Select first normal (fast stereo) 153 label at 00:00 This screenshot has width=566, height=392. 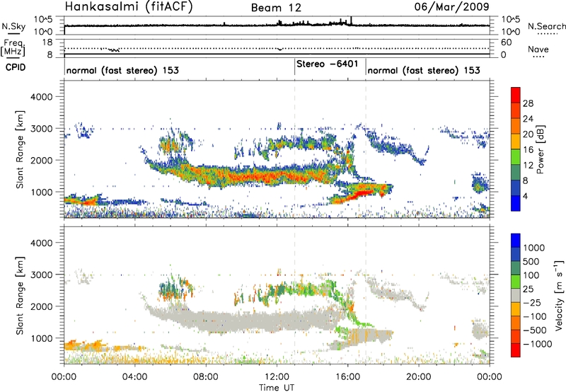[122, 70]
